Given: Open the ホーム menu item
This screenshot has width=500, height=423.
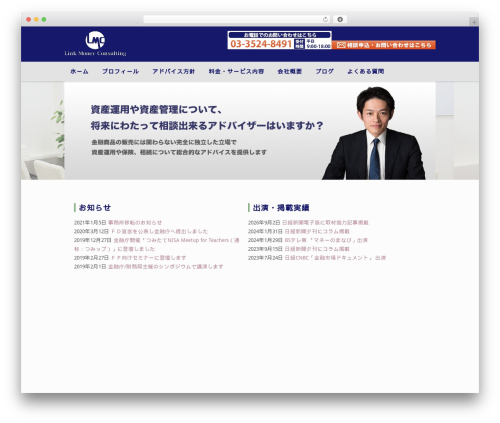Looking at the screenshot, I should coord(79,71).
